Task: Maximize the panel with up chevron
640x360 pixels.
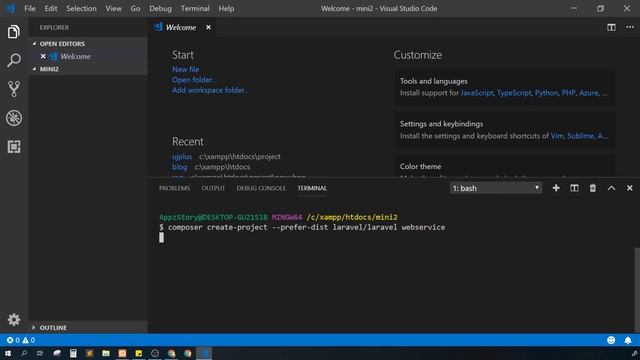Action: click(611, 188)
